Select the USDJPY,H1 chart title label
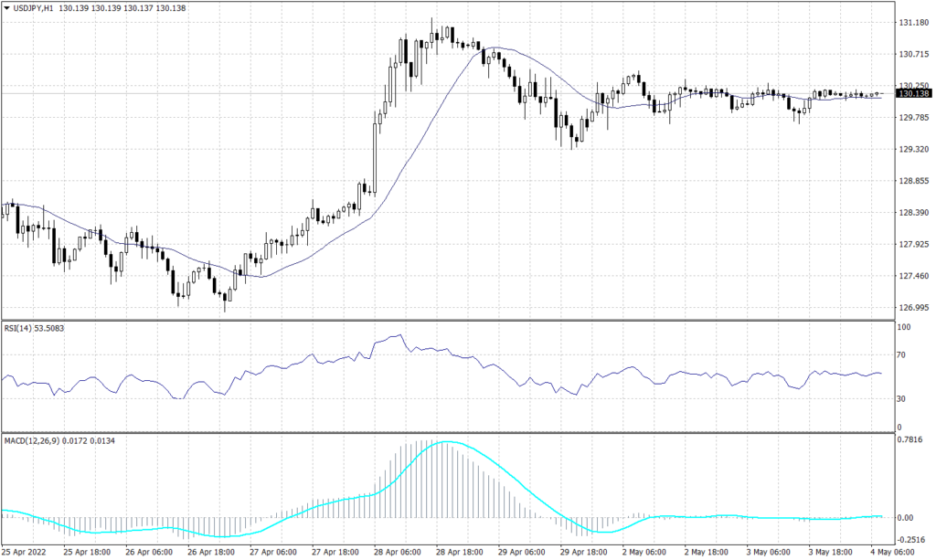The image size is (936, 560). 34,7
